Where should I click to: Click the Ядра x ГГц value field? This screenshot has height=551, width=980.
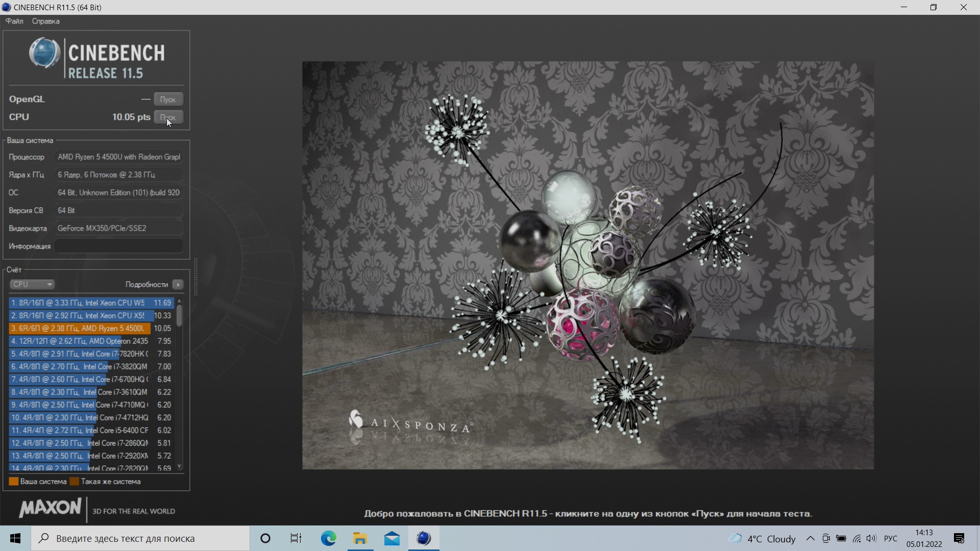[x=119, y=175]
